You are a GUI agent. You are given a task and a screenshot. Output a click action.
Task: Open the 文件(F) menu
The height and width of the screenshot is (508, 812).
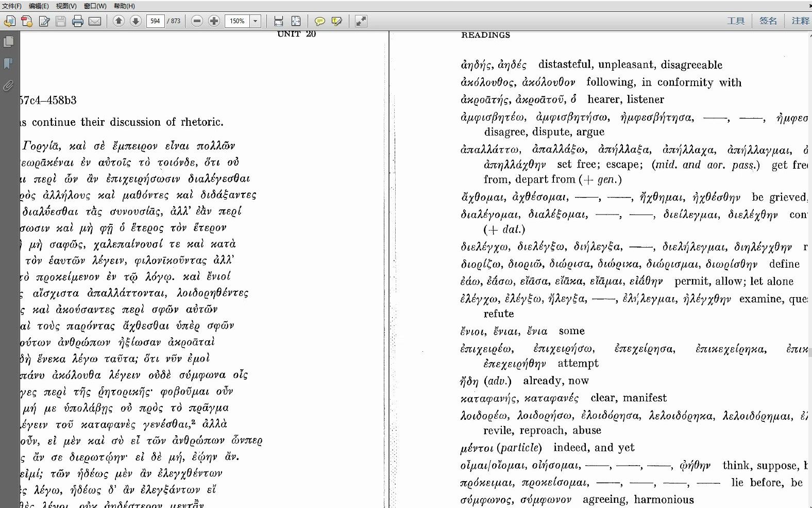[x=12, y=6]
